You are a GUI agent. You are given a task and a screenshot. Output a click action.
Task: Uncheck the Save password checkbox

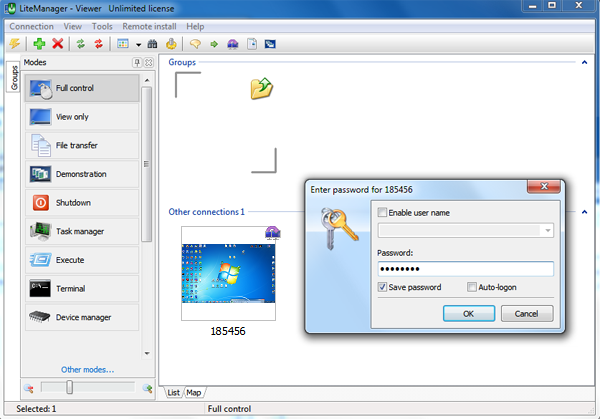[x=382, y=287]
